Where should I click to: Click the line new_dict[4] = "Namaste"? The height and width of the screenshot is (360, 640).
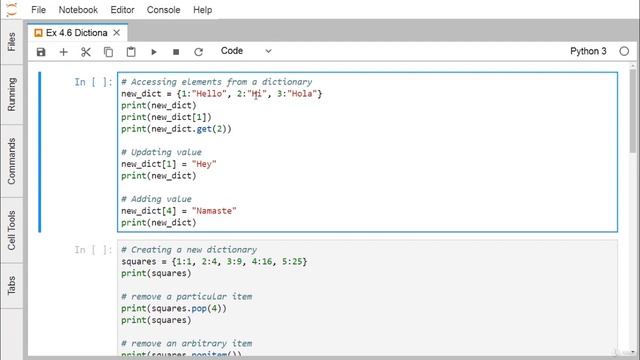click(x=179, y=211)
